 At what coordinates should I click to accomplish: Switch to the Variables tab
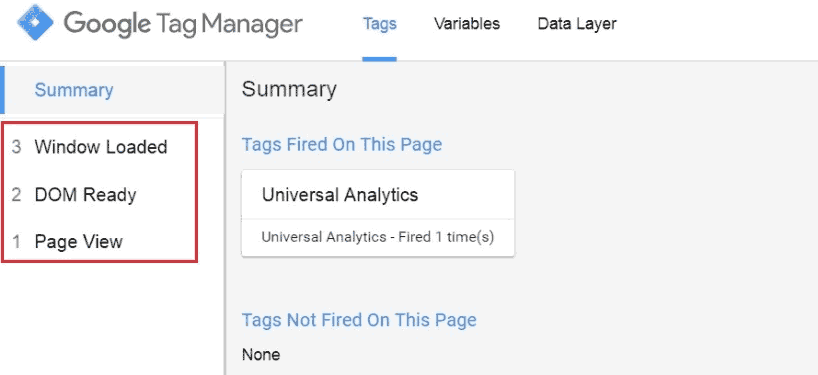(x=467, y=24)
